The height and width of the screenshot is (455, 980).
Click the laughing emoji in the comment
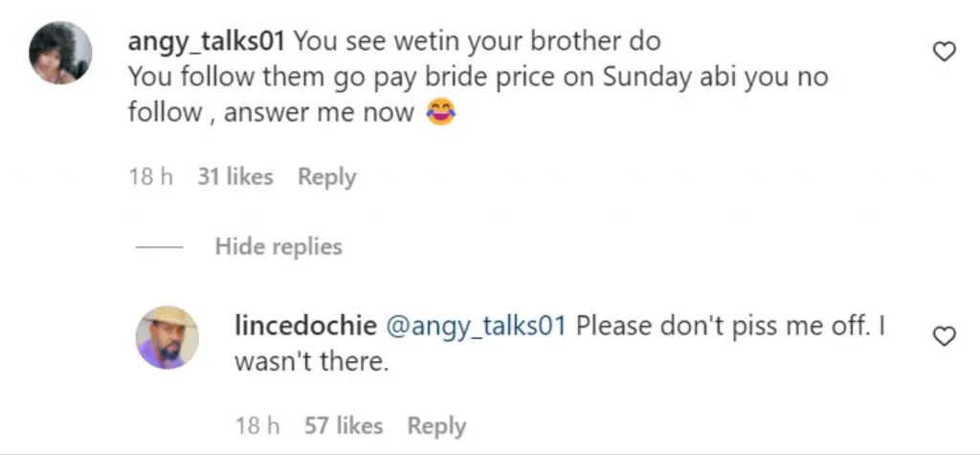pos(437,114)
